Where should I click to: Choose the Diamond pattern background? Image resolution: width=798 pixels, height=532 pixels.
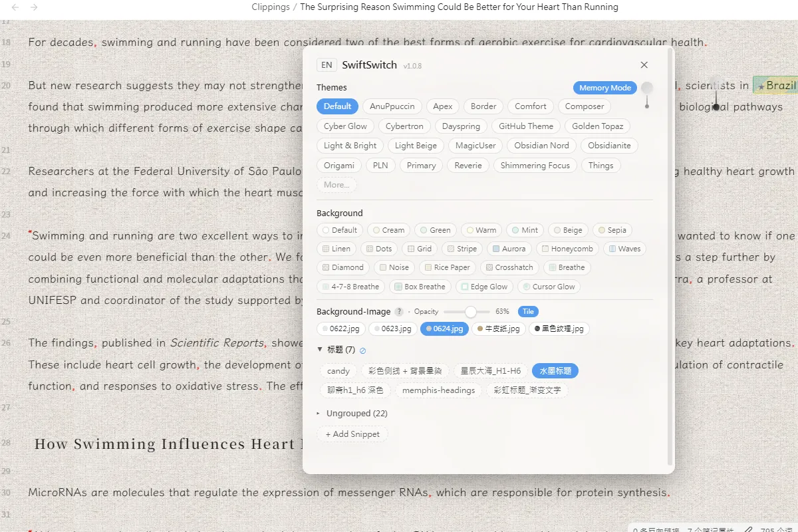pos(342,267)
